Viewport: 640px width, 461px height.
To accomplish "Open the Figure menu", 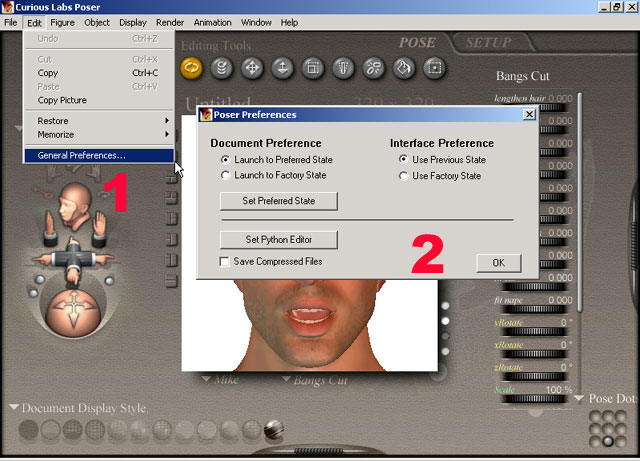I will pyautogui.click(x=62, y=22).
